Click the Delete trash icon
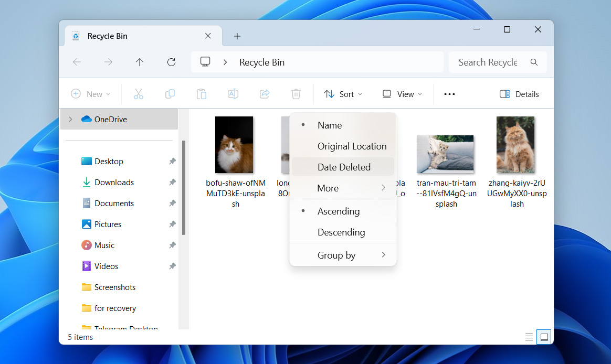 (x=296, y=94)
